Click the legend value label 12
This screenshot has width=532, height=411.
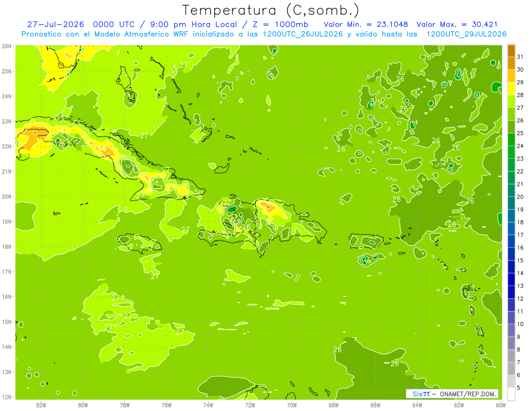(x=520, y=298)
